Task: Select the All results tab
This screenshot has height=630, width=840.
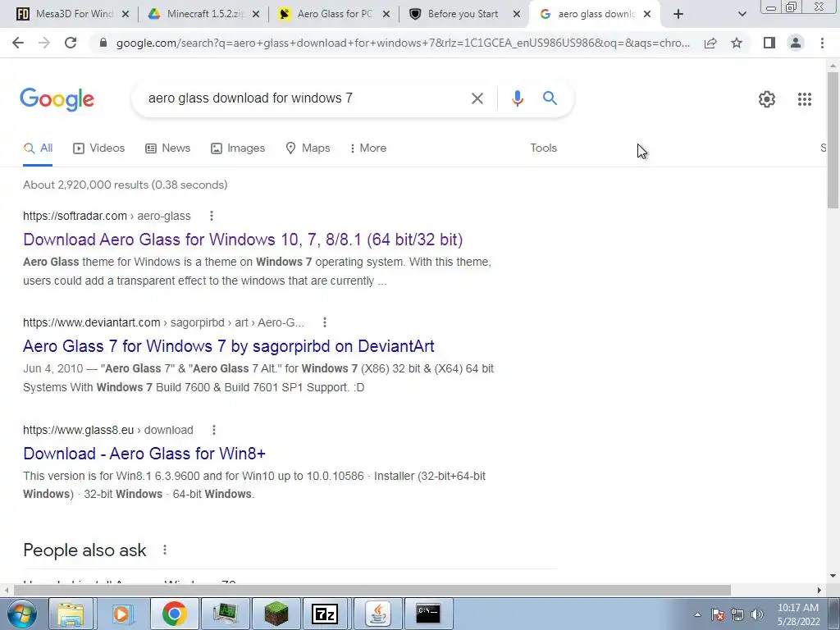Action: 38,148
